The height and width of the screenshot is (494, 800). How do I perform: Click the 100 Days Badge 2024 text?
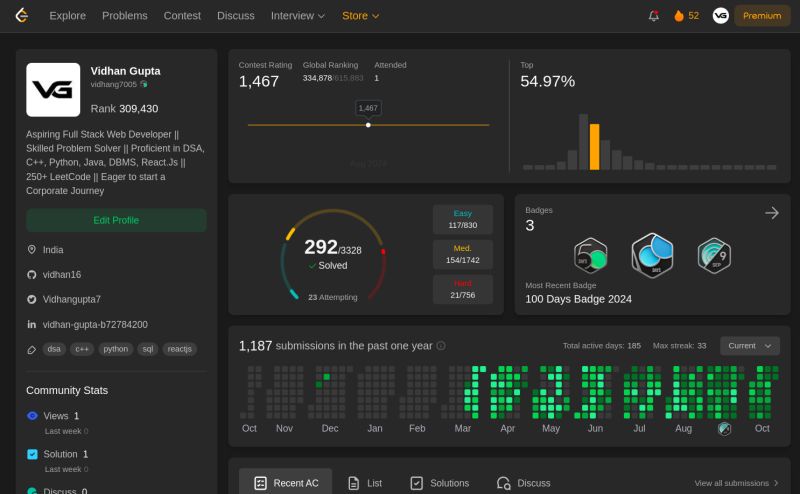pyautogui.click(x=579, y=300)
